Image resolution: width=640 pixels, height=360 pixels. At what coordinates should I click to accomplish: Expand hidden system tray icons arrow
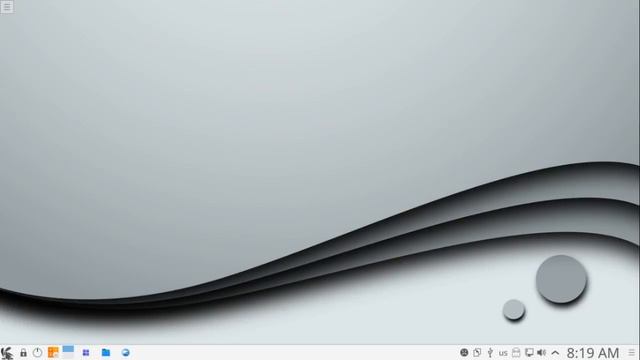coord(555,353)
